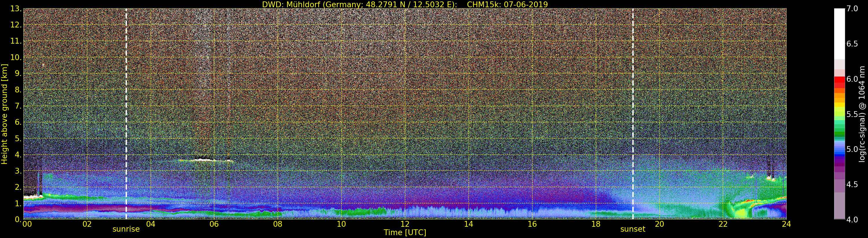Click the '10' tick on the time axis
Image resolution: width=868 pixels, height=238 pixels.
341,224
